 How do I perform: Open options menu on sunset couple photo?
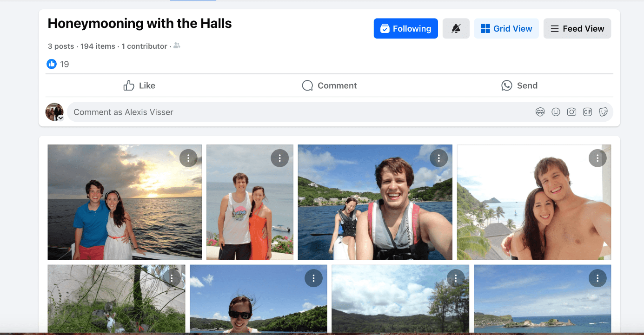[x=188, y=158]
